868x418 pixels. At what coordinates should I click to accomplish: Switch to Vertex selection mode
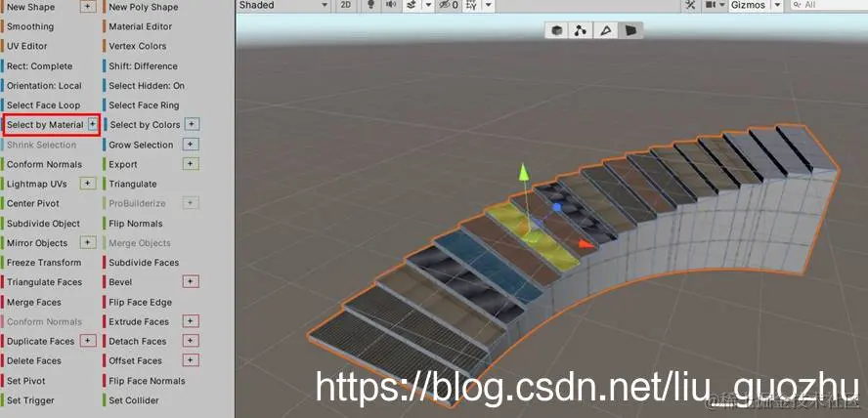click(581, 30)
